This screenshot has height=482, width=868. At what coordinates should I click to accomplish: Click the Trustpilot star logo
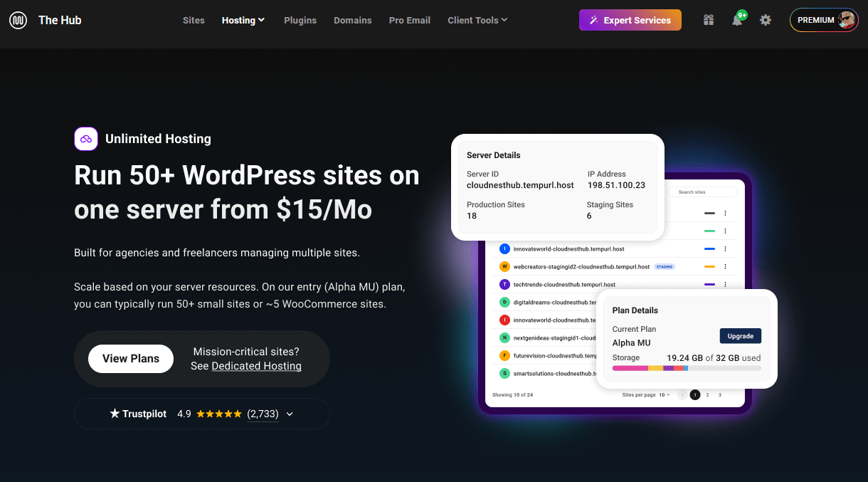tap(115, 414)
